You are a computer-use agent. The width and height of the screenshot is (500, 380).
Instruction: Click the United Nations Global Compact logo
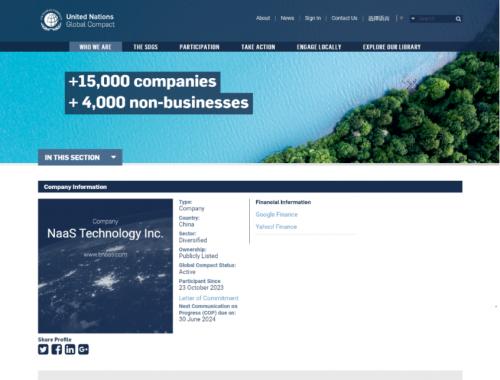(78, 20)
